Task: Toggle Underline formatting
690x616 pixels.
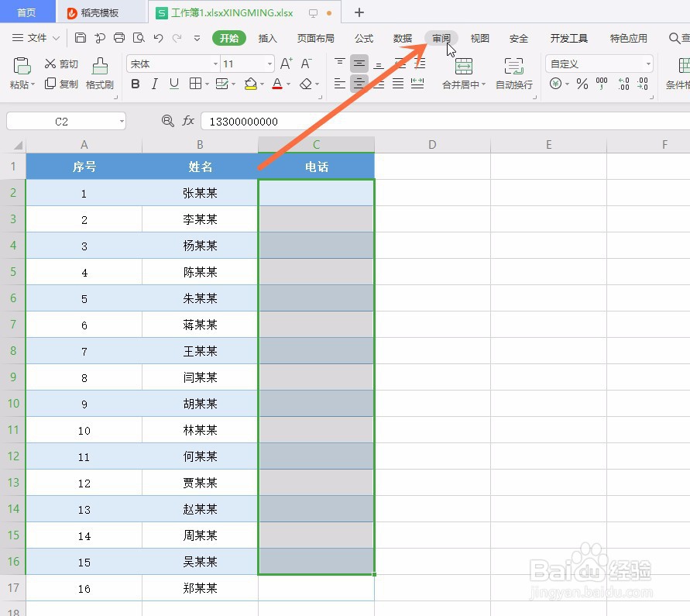Action: coord(174,83)
